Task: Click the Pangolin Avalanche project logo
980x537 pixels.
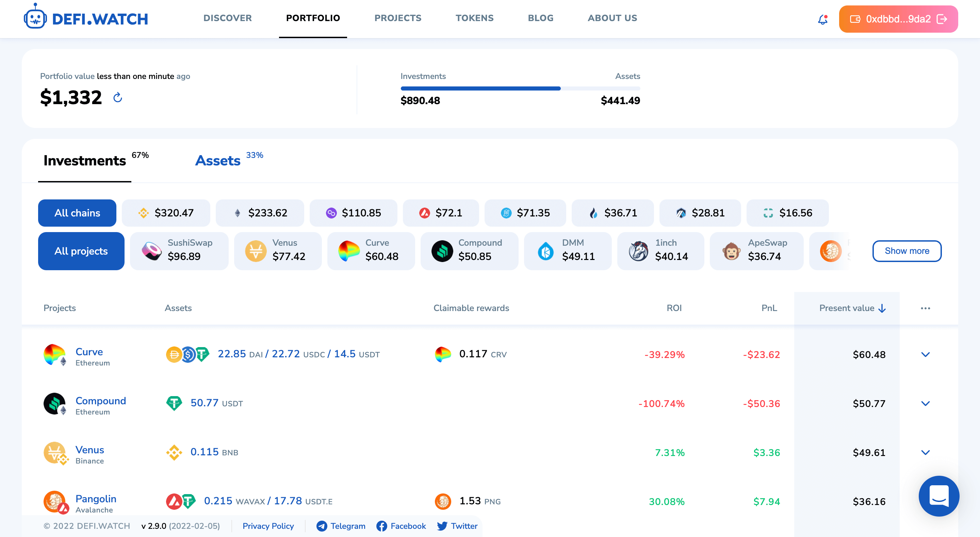Action: 55,502
